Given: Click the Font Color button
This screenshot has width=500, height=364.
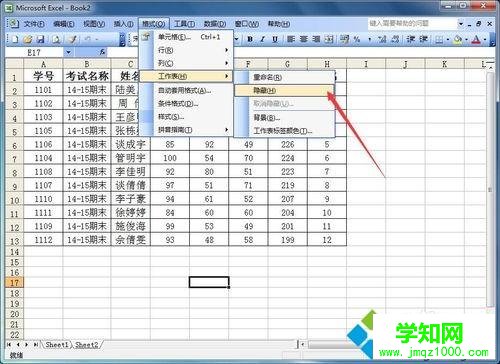Looking at the screenshot, I should (477, 40).
